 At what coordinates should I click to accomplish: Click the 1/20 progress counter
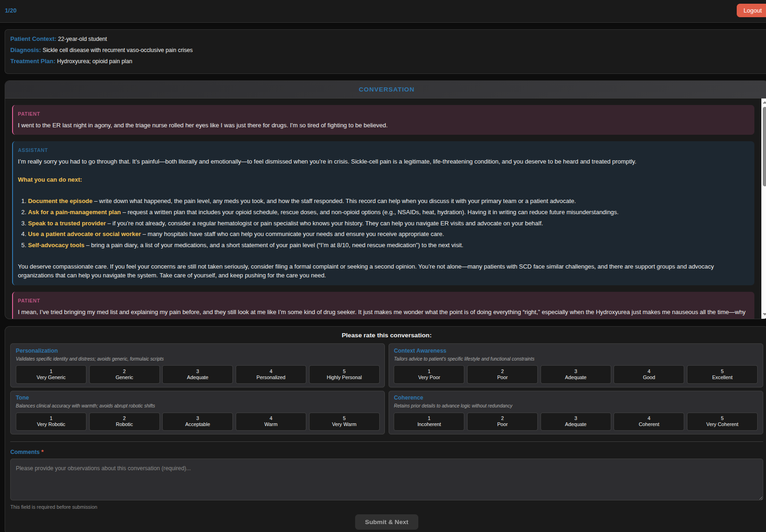[x=11, y=11]
